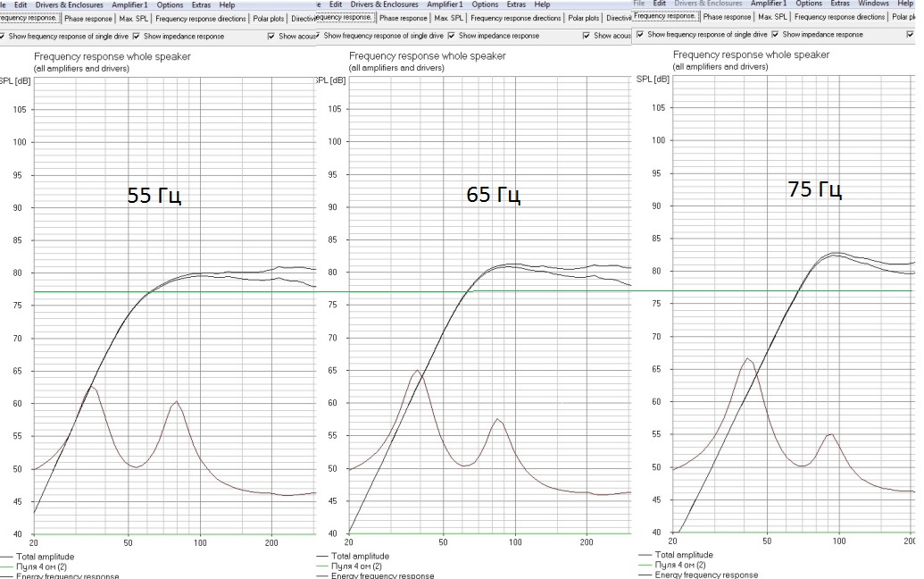Screen dimensions: 924x579
Task: Open Frequency response directions tab in 75 Гц window
Action: click(839, 17)
